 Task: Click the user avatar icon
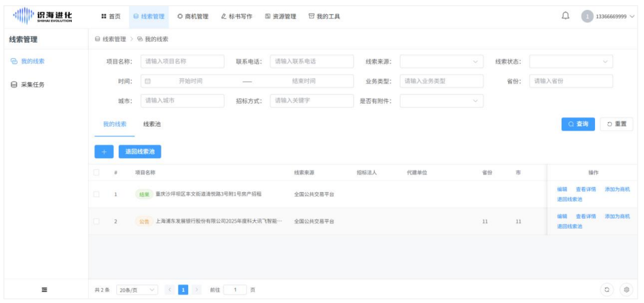pyautogui.click(x=588, y=16)
